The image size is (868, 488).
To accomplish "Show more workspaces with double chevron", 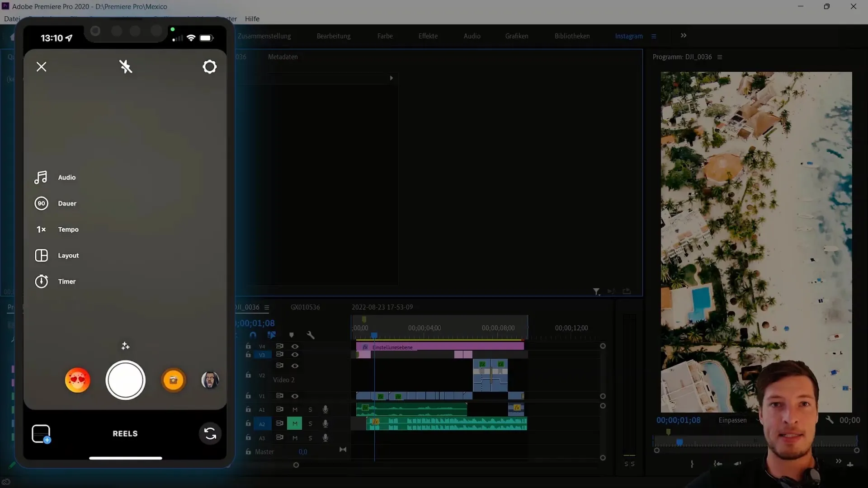I will 684,35.
